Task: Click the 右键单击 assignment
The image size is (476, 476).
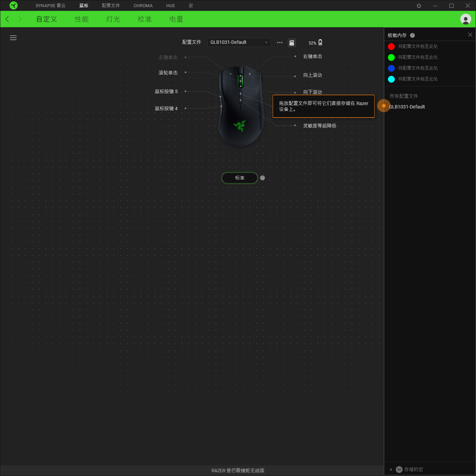Action: pos(312,56)
